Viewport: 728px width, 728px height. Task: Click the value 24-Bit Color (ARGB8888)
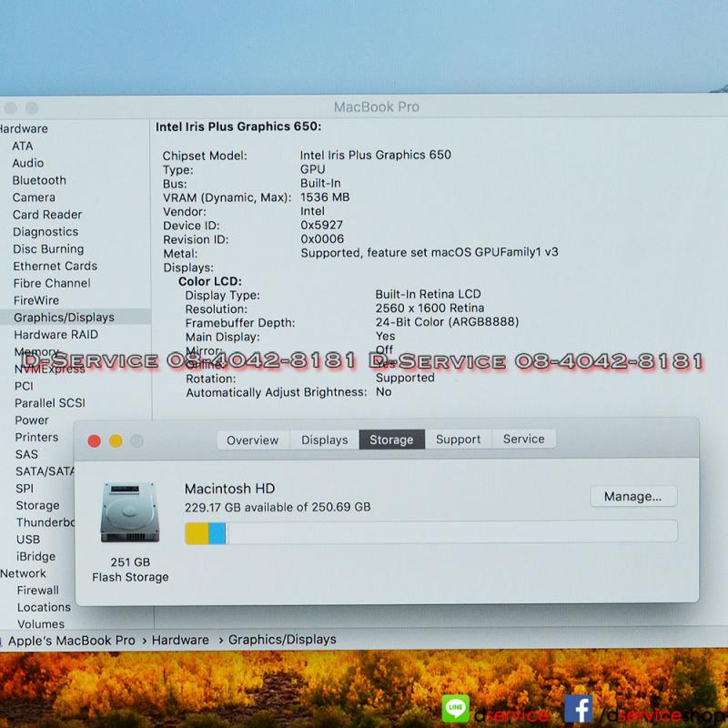coord(447,322)
